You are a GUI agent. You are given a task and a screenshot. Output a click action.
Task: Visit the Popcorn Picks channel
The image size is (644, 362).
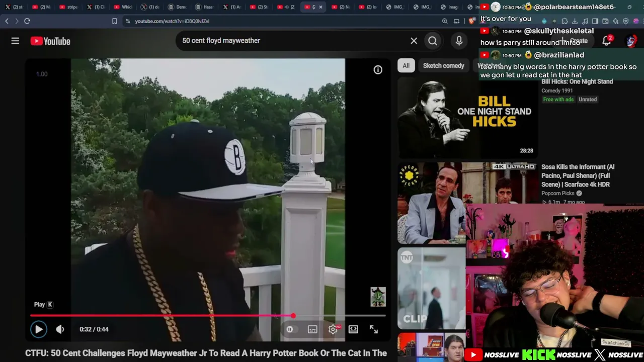click(558, 194)
